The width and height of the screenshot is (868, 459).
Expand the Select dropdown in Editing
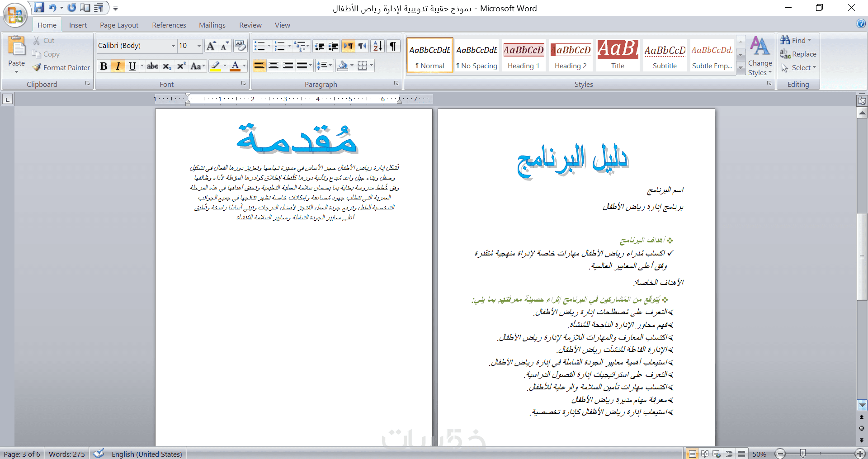click(798, 68)
